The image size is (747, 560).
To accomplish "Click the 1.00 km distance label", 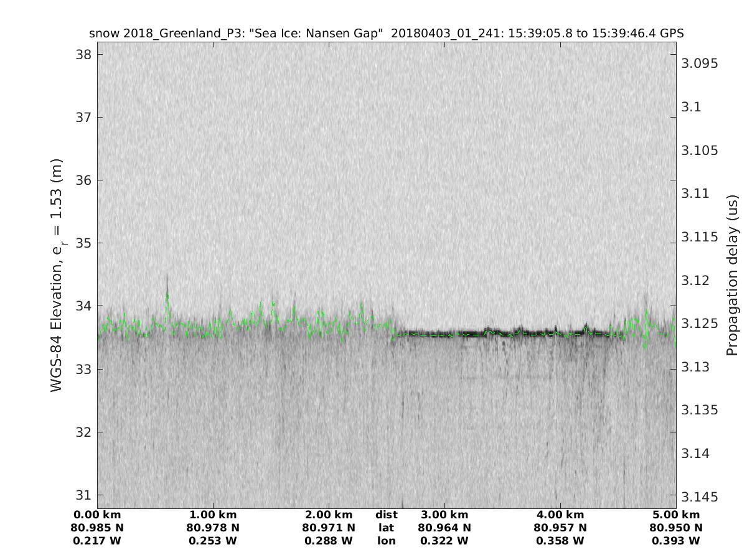I will click(x=213, y=515).
